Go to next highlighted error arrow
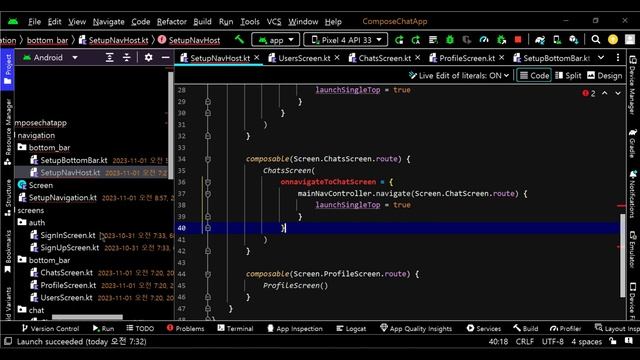 618,93
